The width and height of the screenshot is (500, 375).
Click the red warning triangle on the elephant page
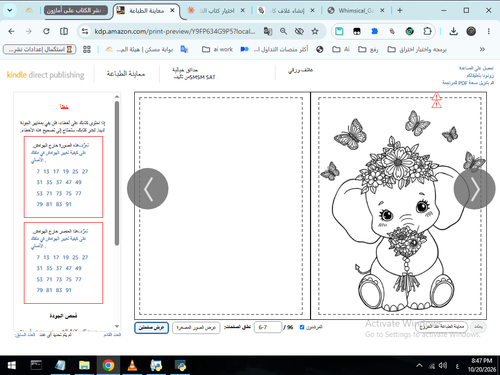[436, 100]
